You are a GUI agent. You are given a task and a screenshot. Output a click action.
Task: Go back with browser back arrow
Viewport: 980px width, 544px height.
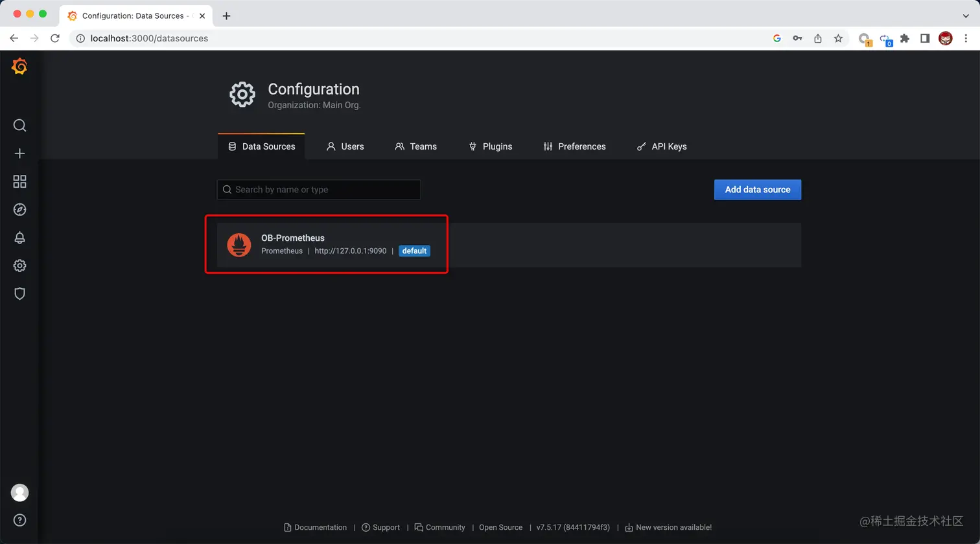pyautogui.click(x=14, y=38)
